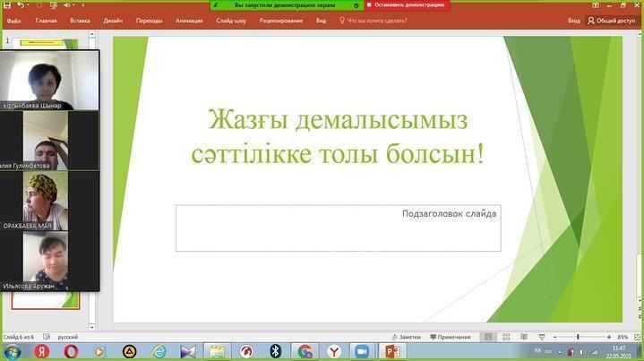644x361 pixels.
Task: Start Slide Show view icon in status bar
Action: click(542, 337)
